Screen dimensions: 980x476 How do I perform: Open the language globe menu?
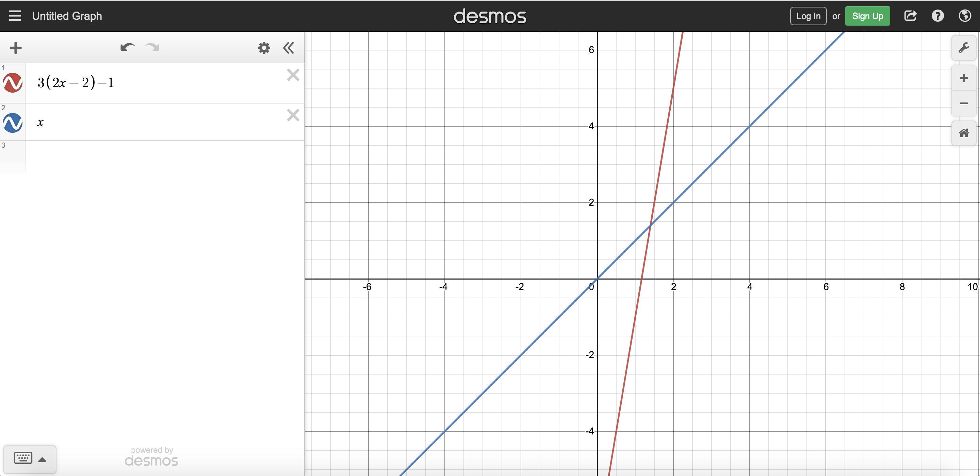tap(965, 16)
